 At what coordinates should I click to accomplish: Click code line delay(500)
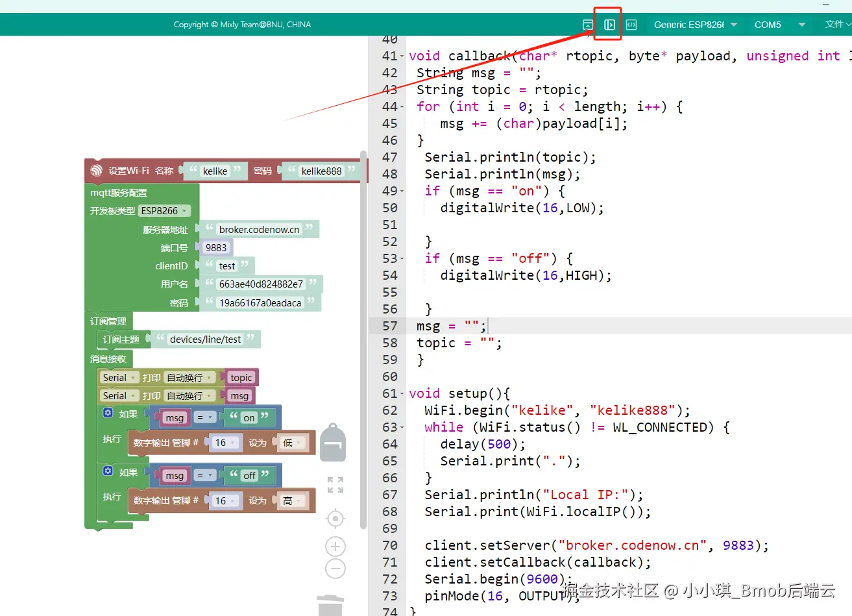point(483,445)
